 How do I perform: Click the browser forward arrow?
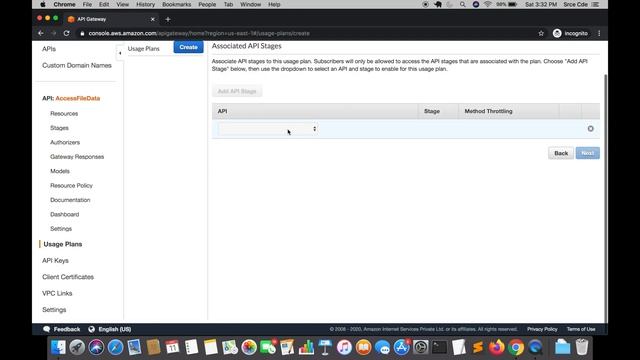(x=53, y=33)
